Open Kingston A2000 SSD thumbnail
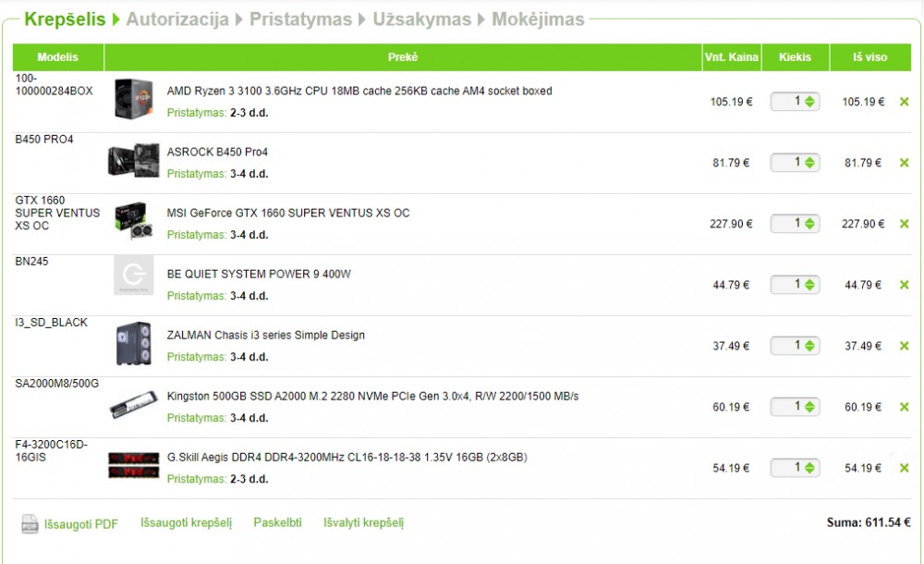 [x=134, y=405]
